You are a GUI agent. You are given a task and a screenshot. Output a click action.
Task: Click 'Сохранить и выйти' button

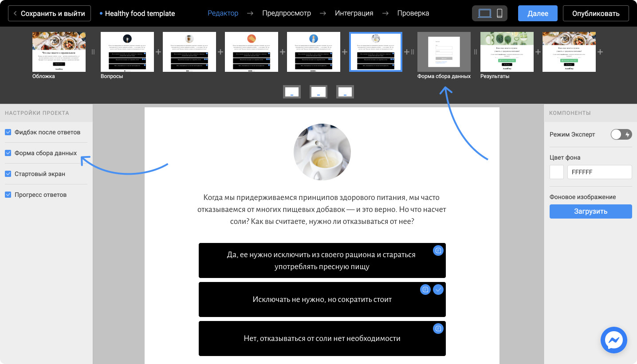[50, 13]
